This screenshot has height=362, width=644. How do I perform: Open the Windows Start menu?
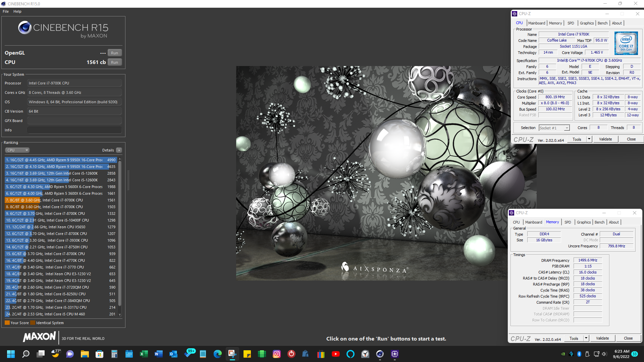click(11, 354)
